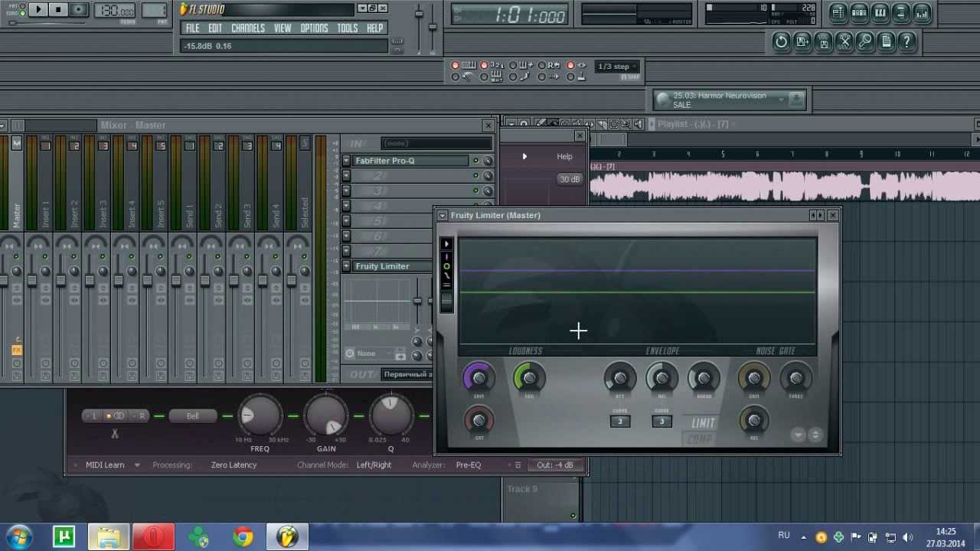Click the Undo circular arrow icon
Image resolution: width=980 pixels, height=551 pixels.
[x=781, y=41]
